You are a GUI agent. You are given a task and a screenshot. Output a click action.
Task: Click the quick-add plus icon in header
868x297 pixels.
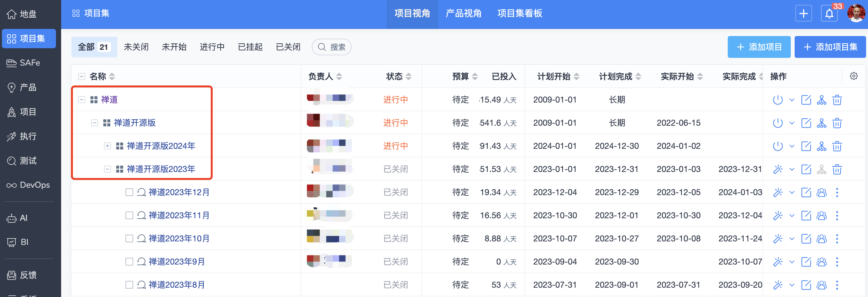click(803, 14)
